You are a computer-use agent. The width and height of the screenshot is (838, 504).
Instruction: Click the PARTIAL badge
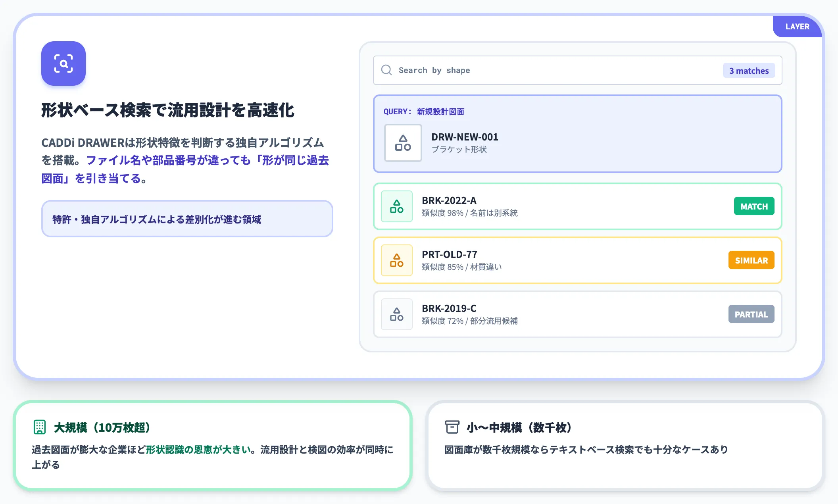coord(751,314)
